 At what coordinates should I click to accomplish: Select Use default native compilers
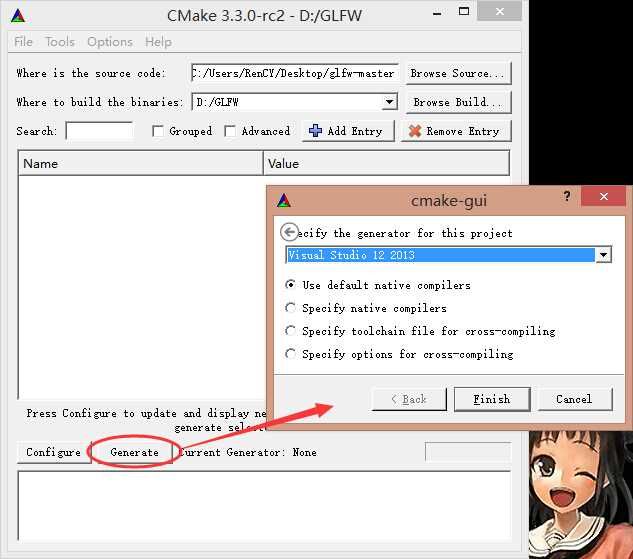290,285
